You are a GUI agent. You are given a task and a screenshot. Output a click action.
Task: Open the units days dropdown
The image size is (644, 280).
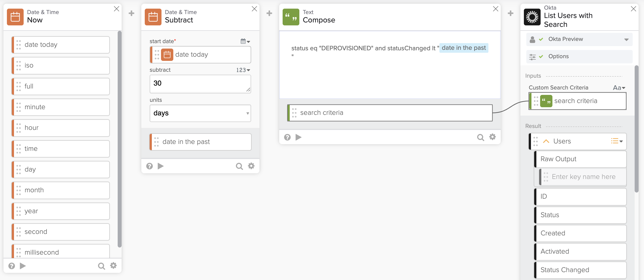200,113
